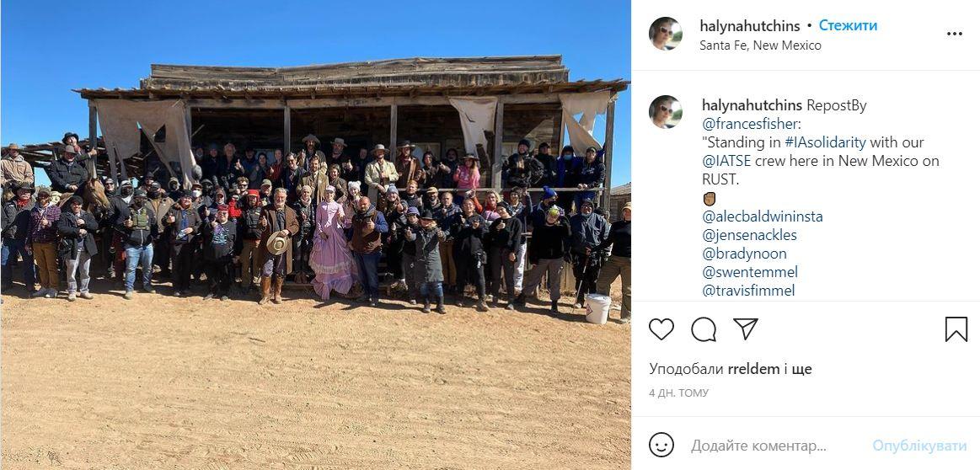The width and height of the screenshot is (980, 470).
Task: Follow halynahutchins using the Стежити link
Action: point(848,25)
